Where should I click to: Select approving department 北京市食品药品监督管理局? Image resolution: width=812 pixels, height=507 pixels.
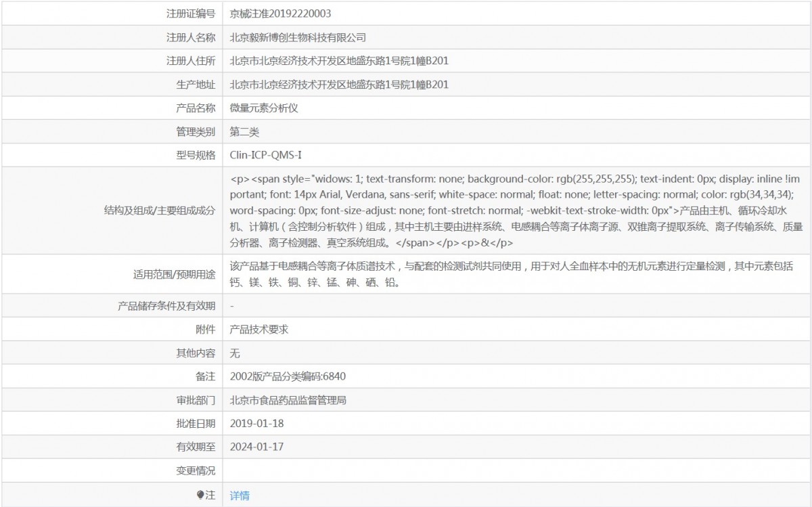tap(288, 400)
